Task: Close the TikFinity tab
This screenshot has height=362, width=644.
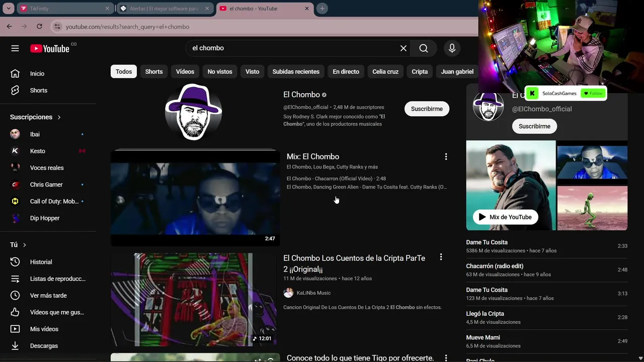Action: (x=107, y=9)
